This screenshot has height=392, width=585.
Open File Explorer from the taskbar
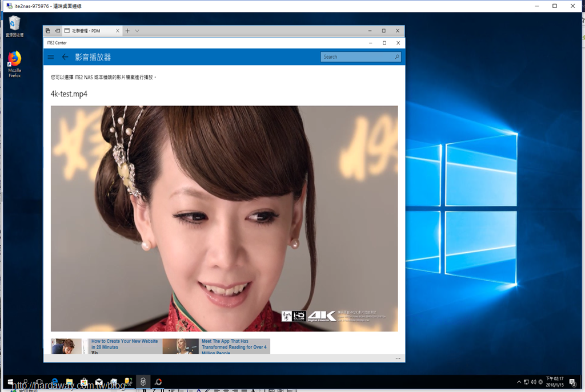click(x=69, y=382)
